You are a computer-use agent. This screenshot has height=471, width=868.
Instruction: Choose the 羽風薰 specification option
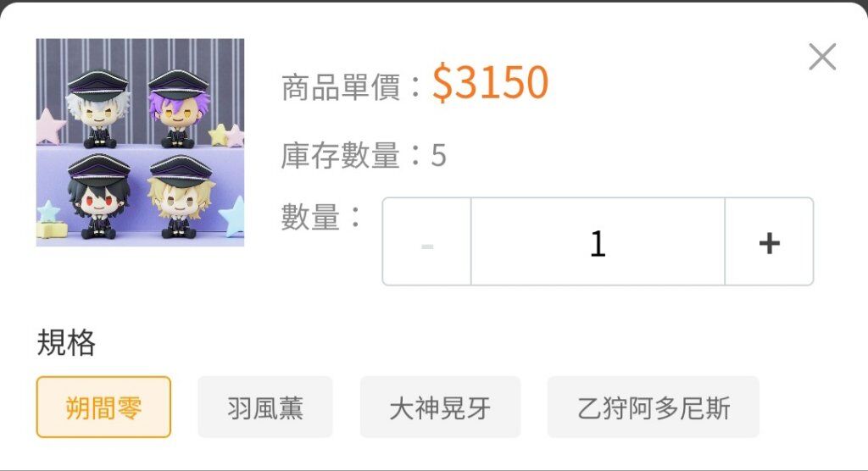[x=265, y=407]
